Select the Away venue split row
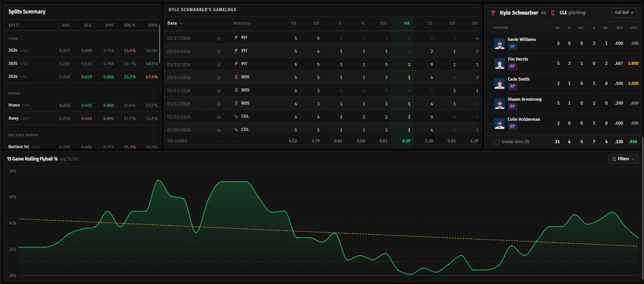This screenshot has width=644, height=284. coord(83,118)
